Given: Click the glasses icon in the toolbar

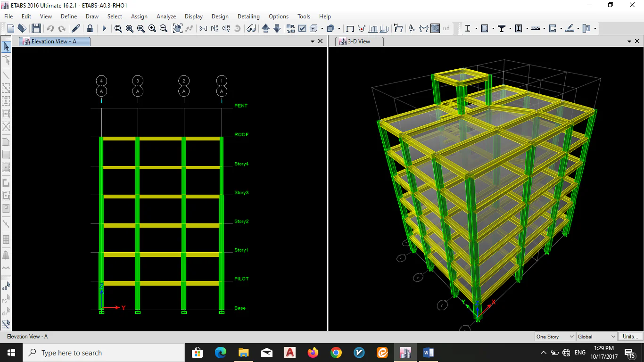Looking at the screenshot, I should coord(251,28).
